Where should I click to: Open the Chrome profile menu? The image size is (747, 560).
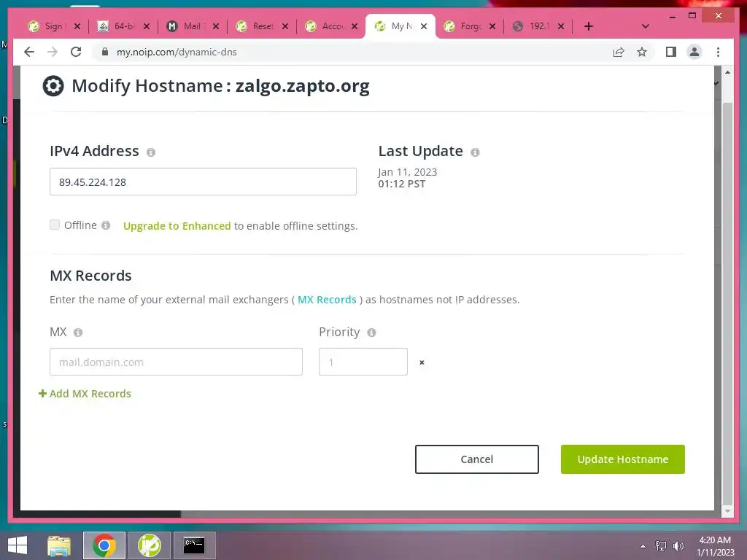694,52
